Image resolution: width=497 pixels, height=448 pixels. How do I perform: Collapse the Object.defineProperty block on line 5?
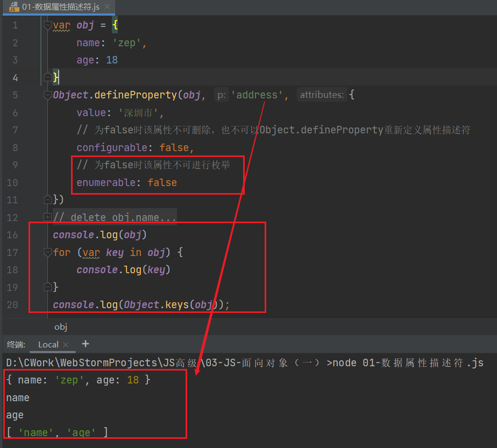coord(47,95)
